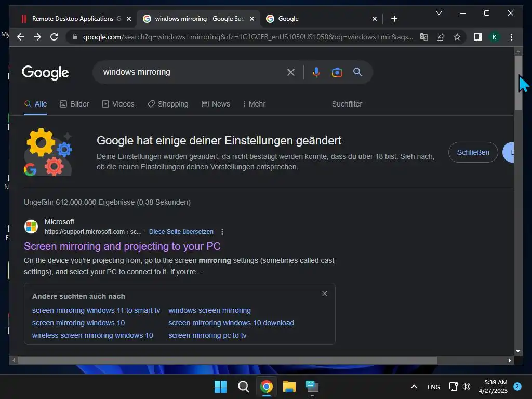Go back to the previous page
The width and height of the screenshot is (532, 399).
click(x=21, y=37)
